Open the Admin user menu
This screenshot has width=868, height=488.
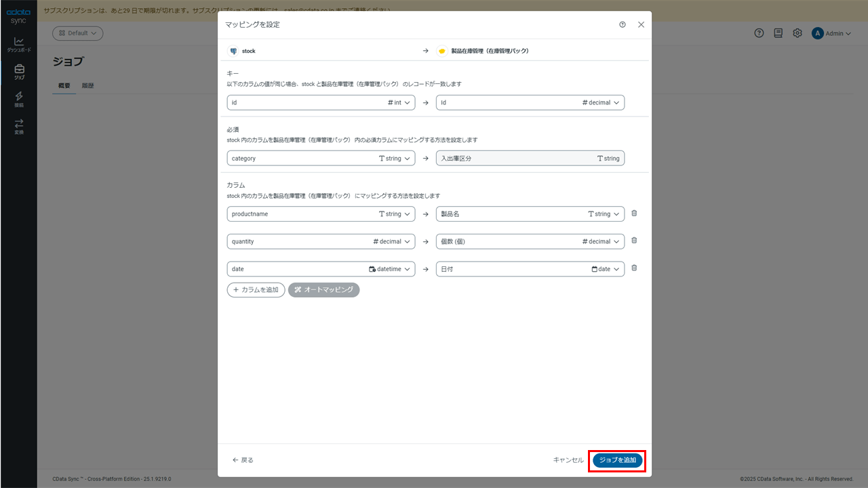pos(831,33)
